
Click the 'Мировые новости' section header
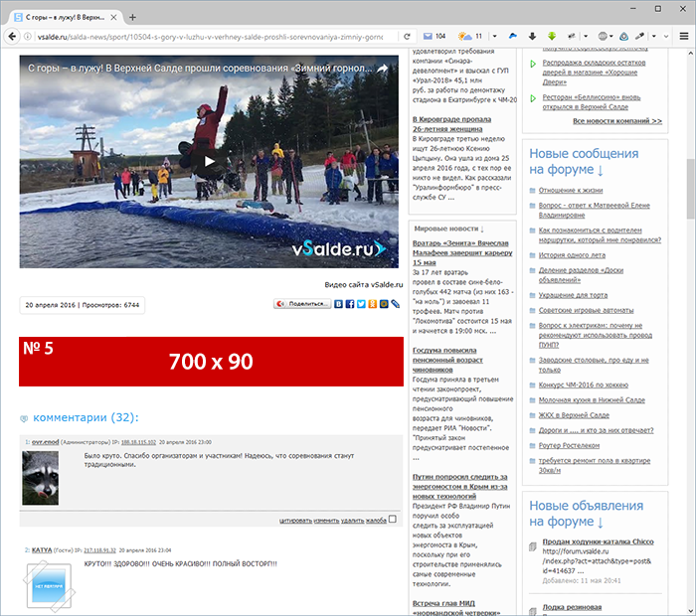(448, 229)
